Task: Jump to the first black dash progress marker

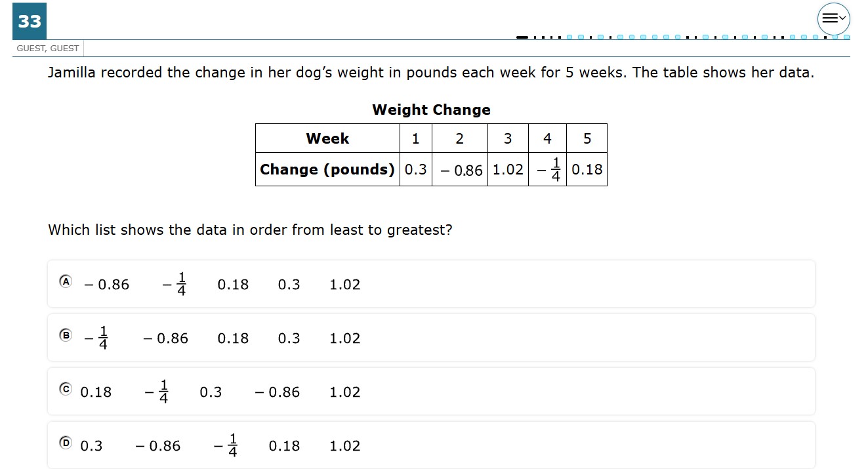Action: pos(522,37)
